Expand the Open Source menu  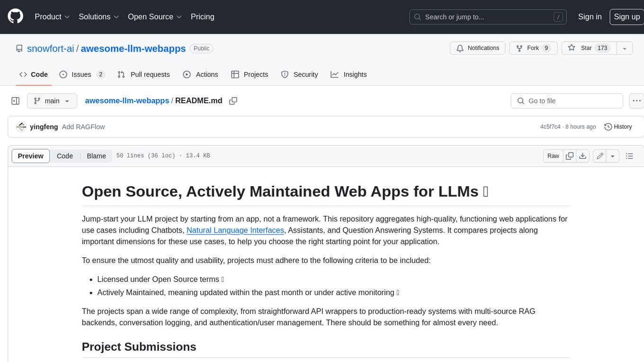[155, 17]
